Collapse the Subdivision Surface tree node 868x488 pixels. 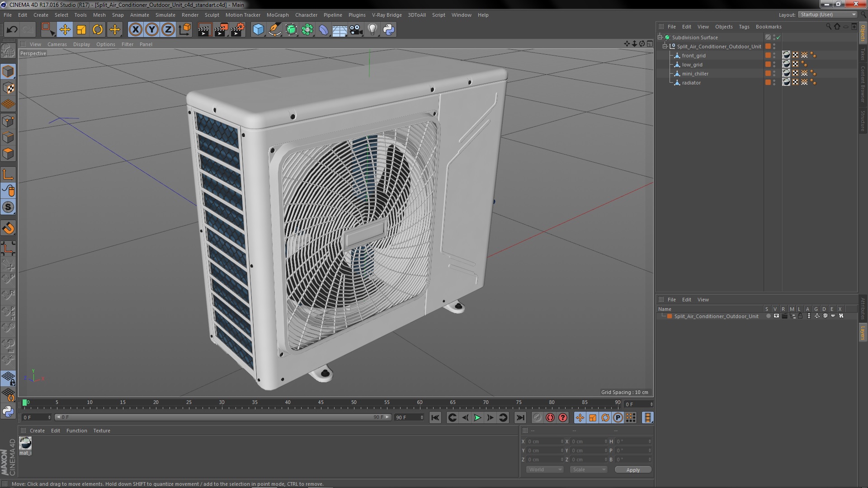[x=660, y=38]
